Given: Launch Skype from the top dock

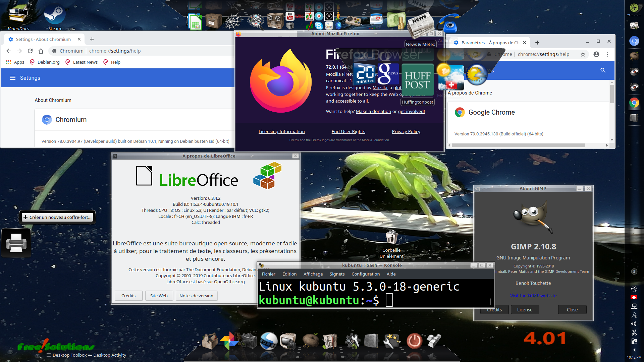Looking at the screenshot, I should (319, 25).
